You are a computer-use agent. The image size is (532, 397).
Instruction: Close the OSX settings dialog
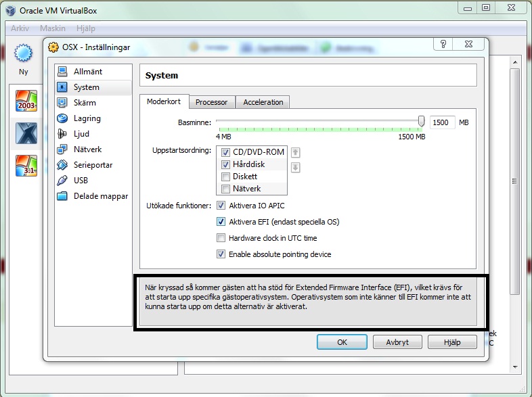point(468,44)
